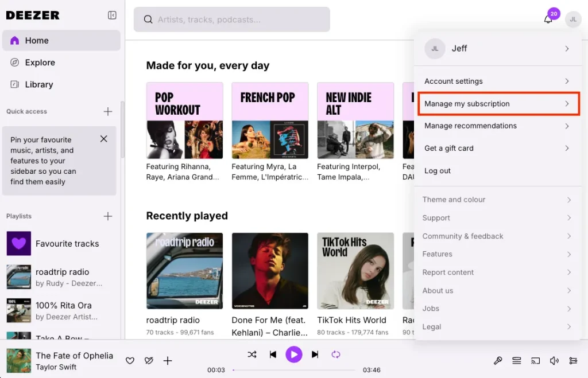This screenshot has height=378, width=588.
Task: Open now playing album artwork
Action: pos(19,360)
